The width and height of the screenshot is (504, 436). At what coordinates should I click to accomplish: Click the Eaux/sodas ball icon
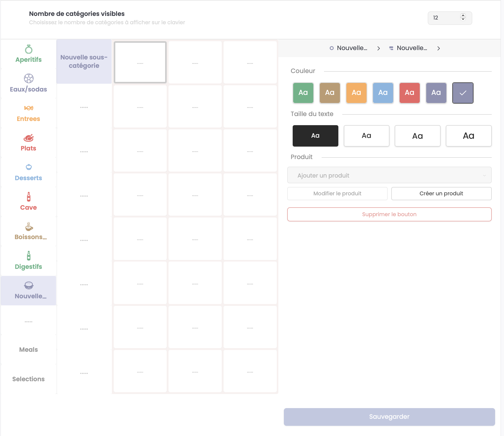point(29,78)
